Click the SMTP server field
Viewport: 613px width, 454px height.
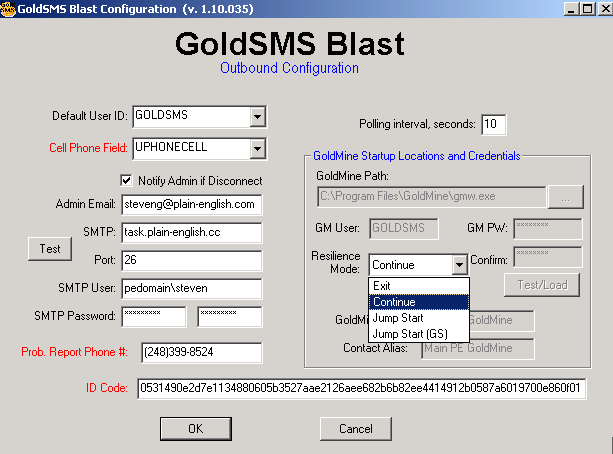coord(192,232)
